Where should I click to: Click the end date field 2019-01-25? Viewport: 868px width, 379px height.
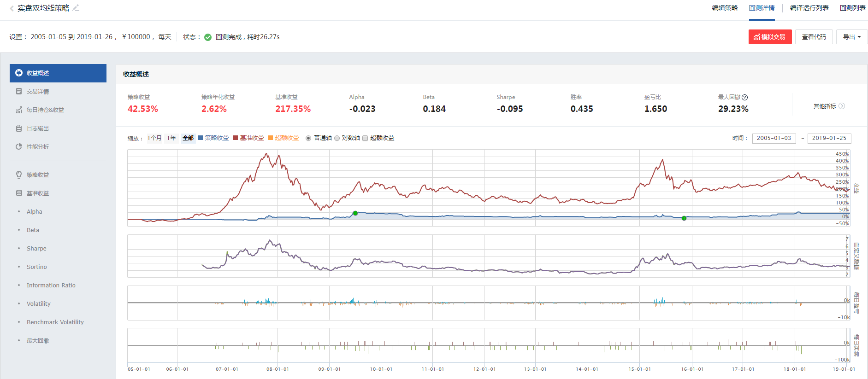click(829, 138)
